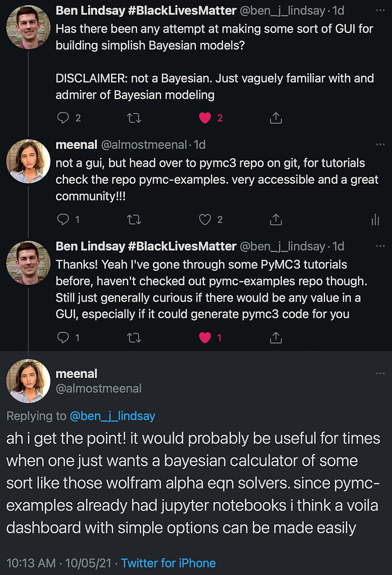Share meenal's pymc3 repo tweet
The image size is (392, 575).
point(276,220)
